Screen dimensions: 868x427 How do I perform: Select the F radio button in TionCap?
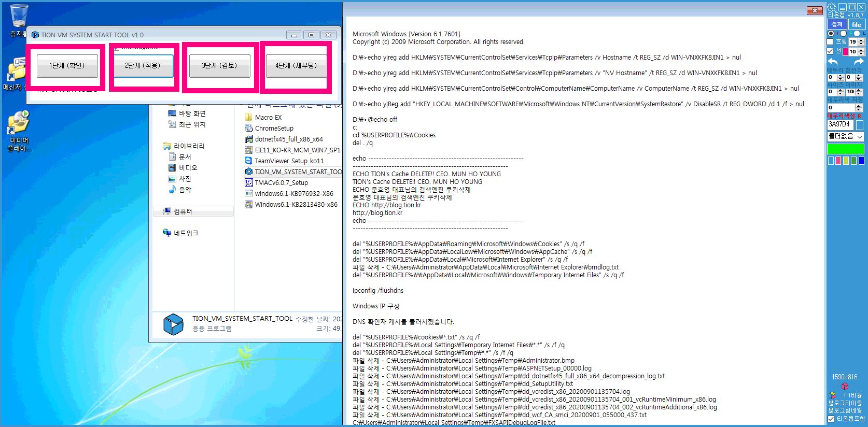(x=843, y=33)
